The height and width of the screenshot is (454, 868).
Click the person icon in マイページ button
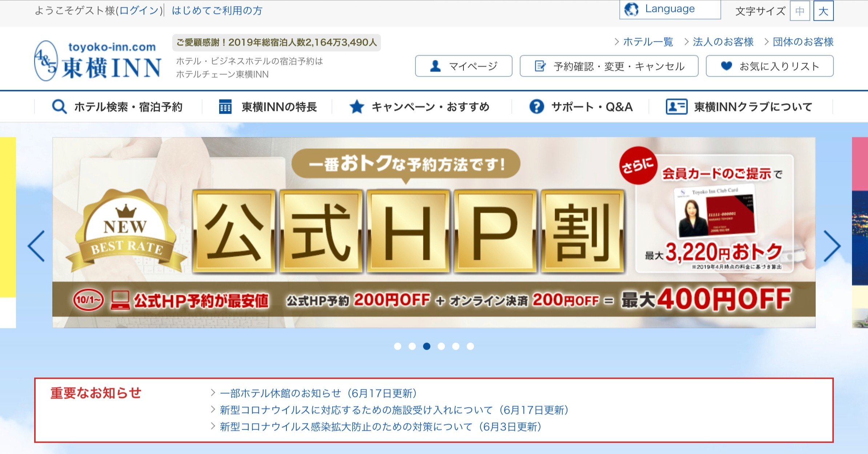coord(435,66)
